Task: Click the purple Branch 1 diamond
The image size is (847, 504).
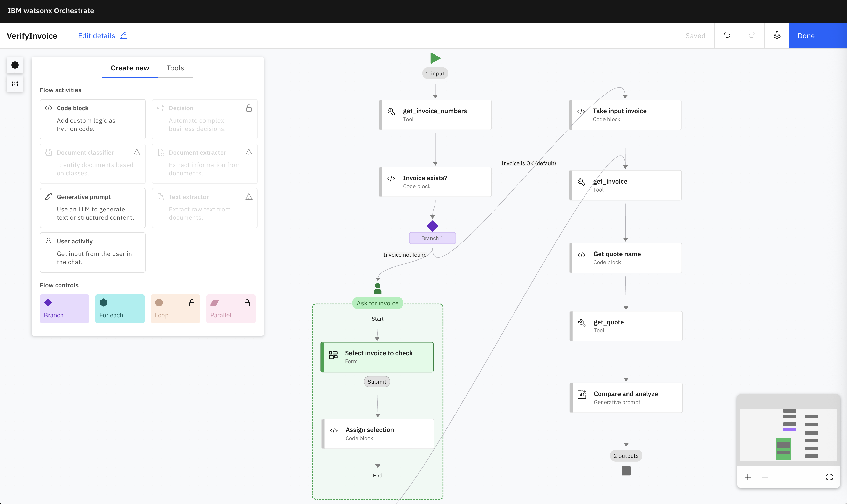Action: click(x=432, y=226)
